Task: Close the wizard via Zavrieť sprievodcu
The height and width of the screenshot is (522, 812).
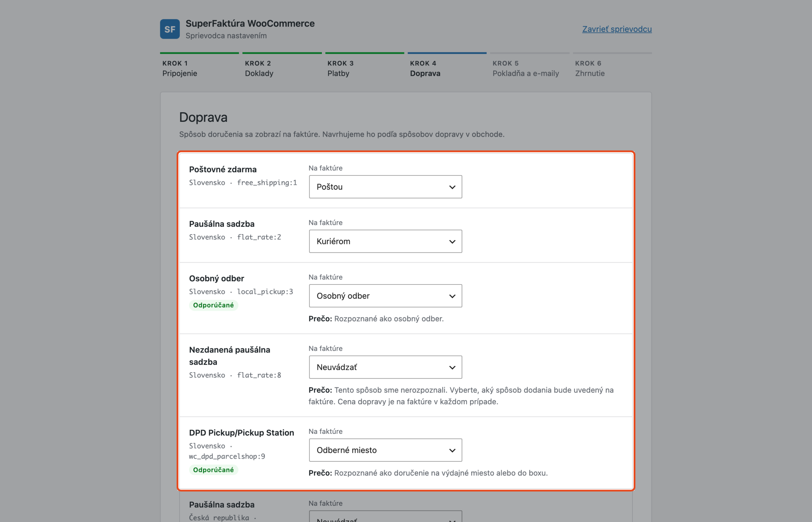Action: pos(617,29)
